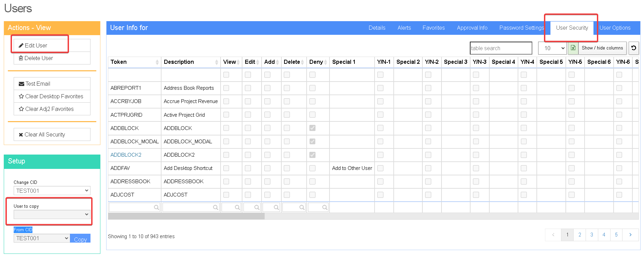Select the User Security tab
The image size is (644, 261).
572,28
